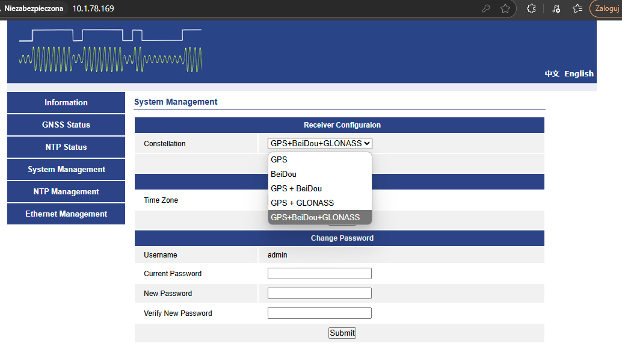Select the GPS + BeiDou option
The height and width of the screenshot is (364, 622).
pos(297,188)
